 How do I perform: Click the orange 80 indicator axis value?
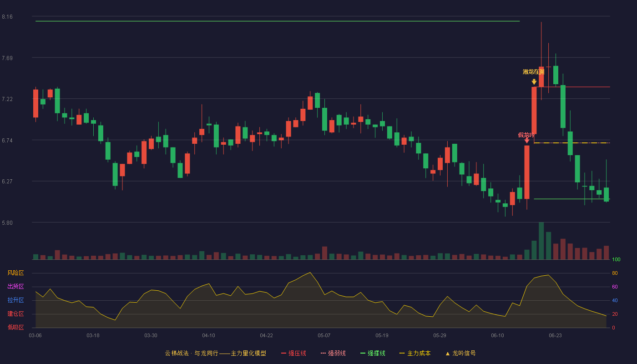coord(615,273)
